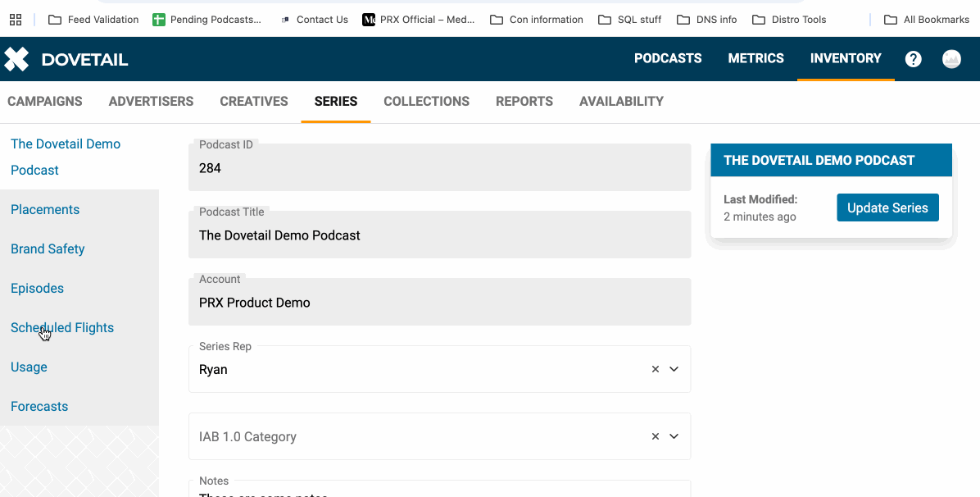Image resolution: width=980 pixels, height=497 pixels.
Task: Open the help question mark icon
Action: pyautogui.click(x=913, y=59)
